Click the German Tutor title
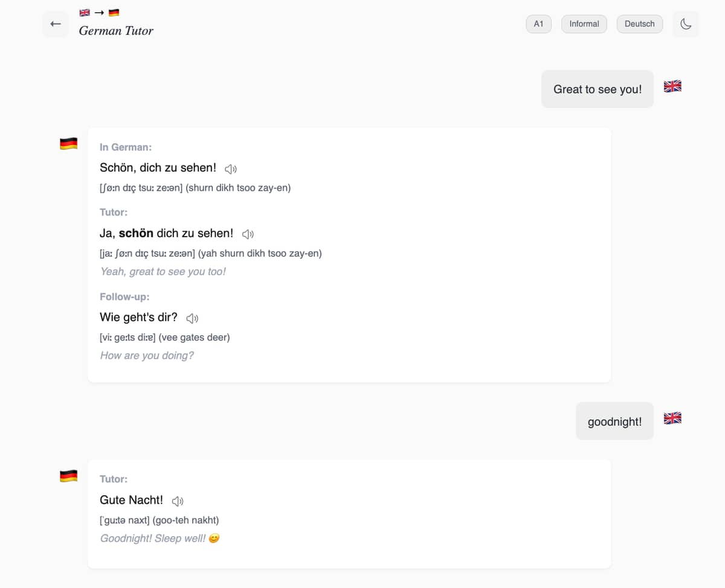The image size is (725, 588). point(116,31)
